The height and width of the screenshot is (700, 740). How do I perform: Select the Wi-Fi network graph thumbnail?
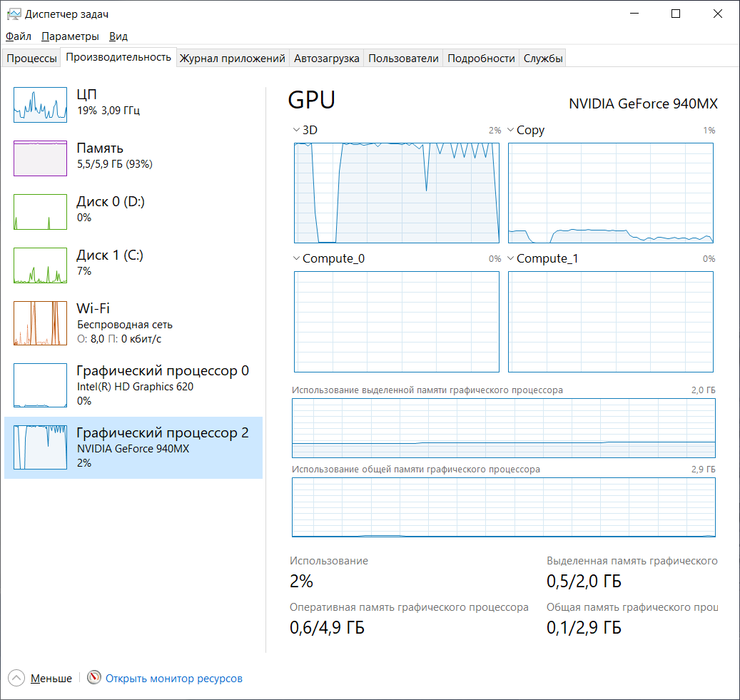tap(40, 323)
